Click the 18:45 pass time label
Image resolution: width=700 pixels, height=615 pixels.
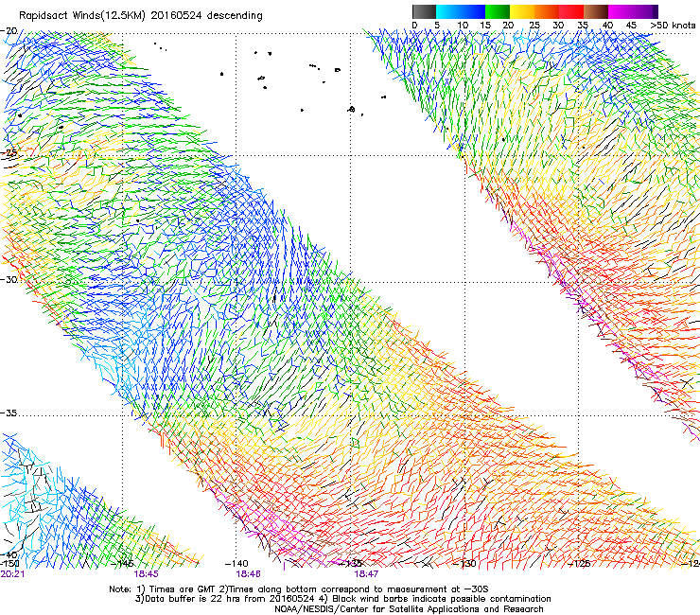tap(146, 574)
